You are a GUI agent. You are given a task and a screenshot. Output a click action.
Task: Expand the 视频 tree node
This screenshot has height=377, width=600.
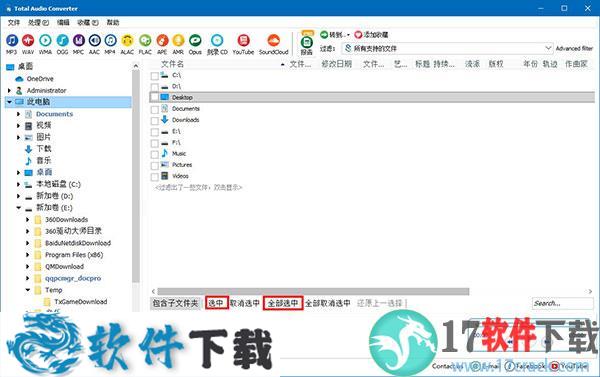pyautogui.click(x=18, y=126)
